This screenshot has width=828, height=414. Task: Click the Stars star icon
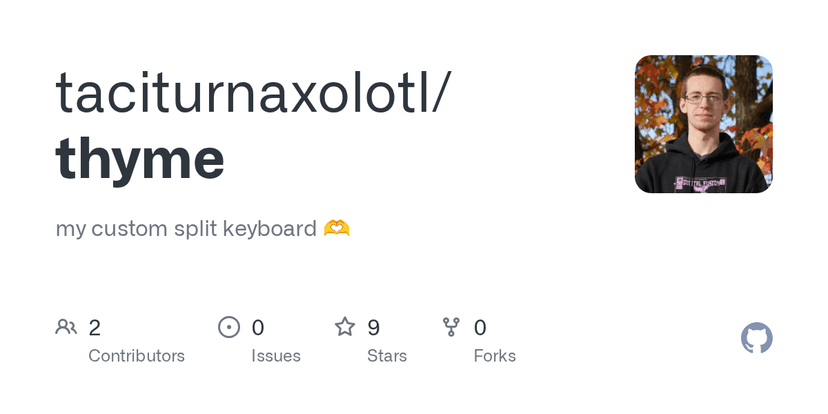pos(345,327)
